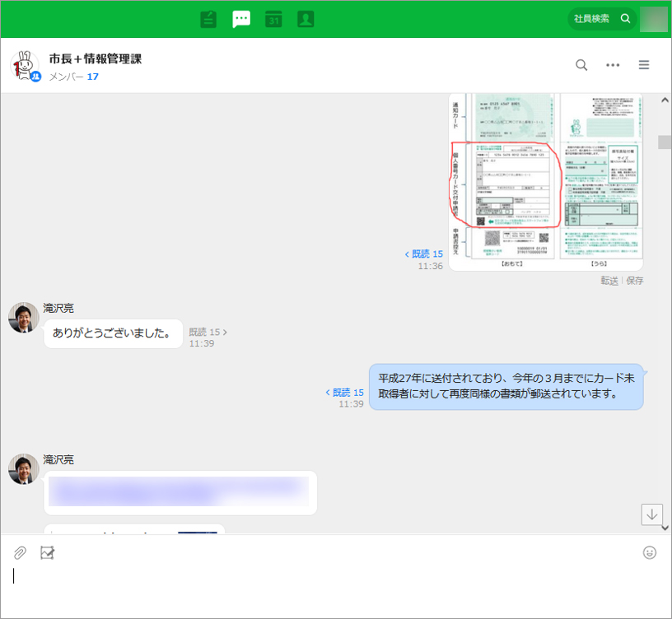Open the shared My Number card image
Screen dimensions: 672x619
545,181
